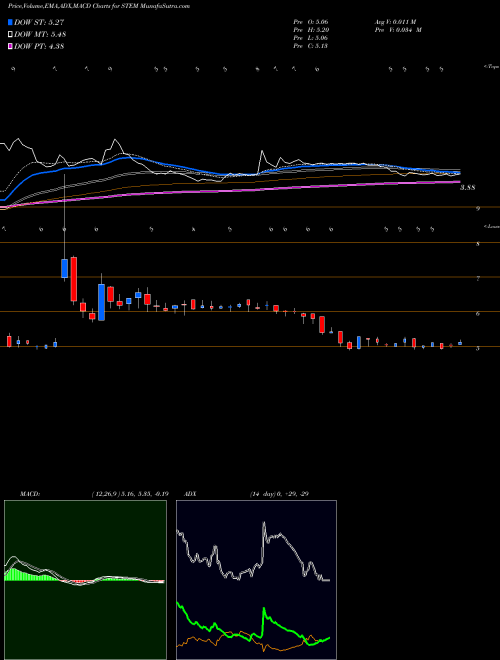500x660 pixels.
Task: Click the 'Pre V: 0.034 M' volume text
Action: tap(398, 30)
